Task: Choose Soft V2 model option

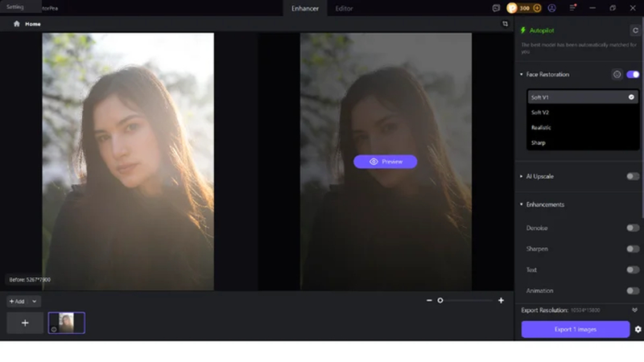Action: [x=582, y=112]
